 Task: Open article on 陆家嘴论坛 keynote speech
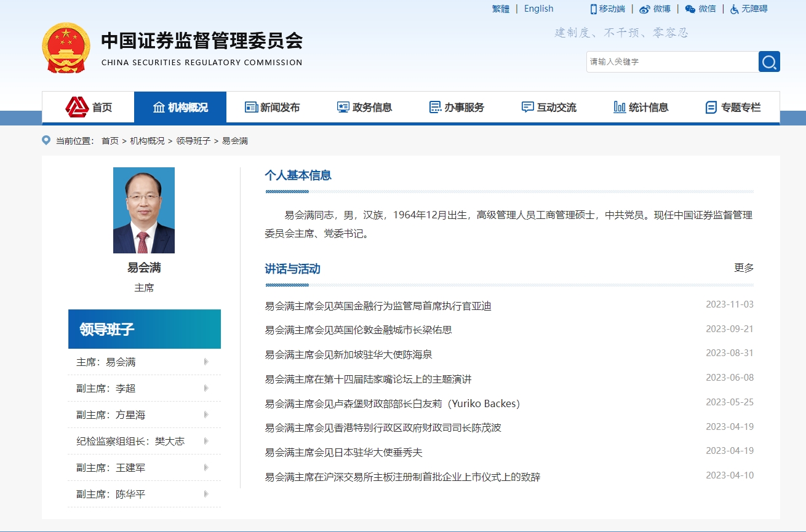(x=368, y=379)
